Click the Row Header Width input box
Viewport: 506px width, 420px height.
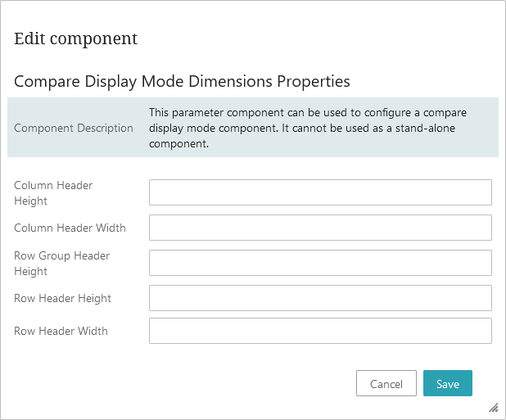(x=320, y=331)
